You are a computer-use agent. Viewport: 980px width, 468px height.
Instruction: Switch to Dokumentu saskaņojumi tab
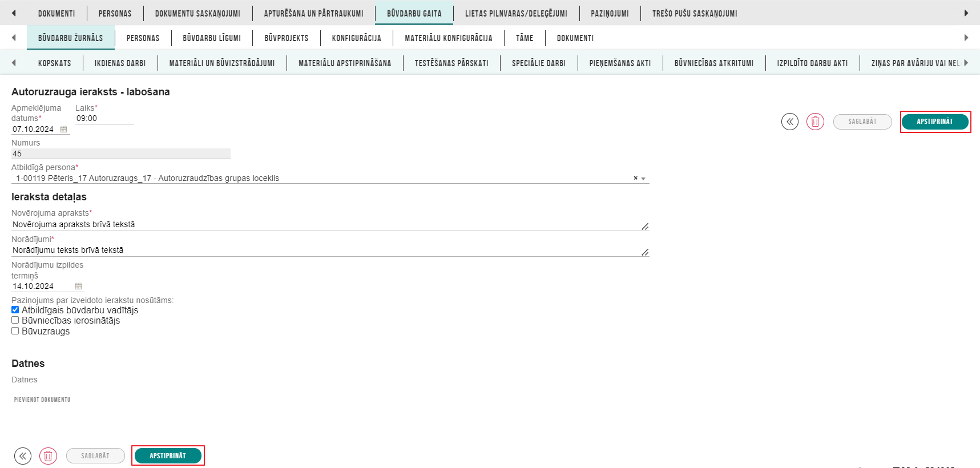tap(197, 13)
